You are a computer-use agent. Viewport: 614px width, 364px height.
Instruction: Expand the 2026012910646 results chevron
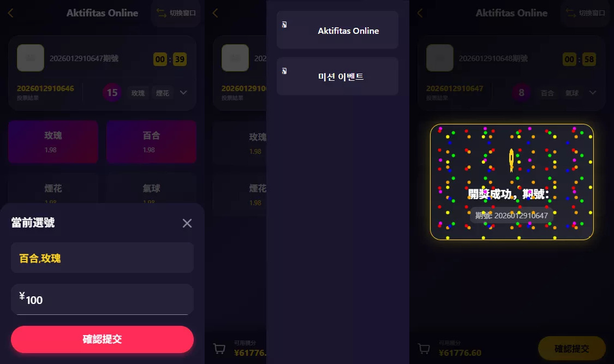(183, 93)
